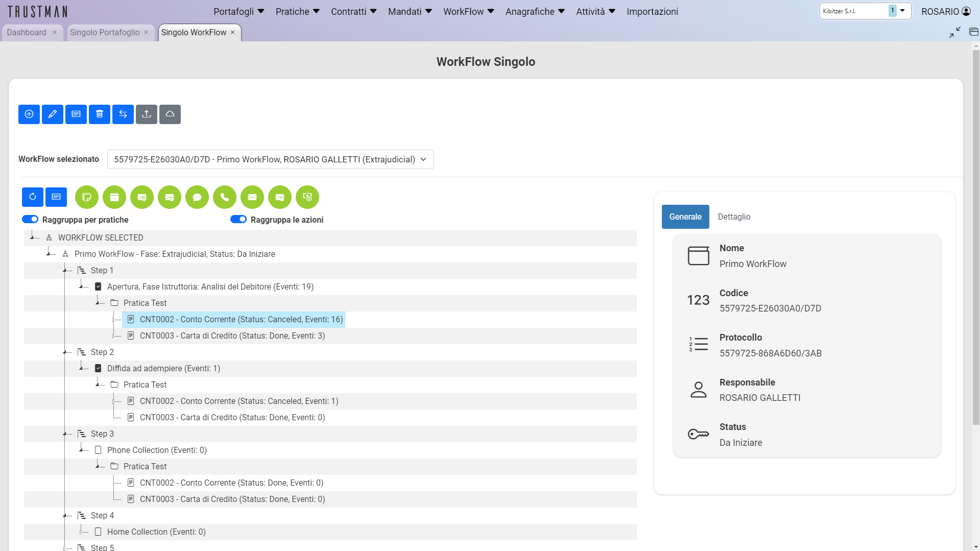This screenshot has width=980, height=551.
Task: Close the Singolo Portafoglio tab
Action: point(146,32)
